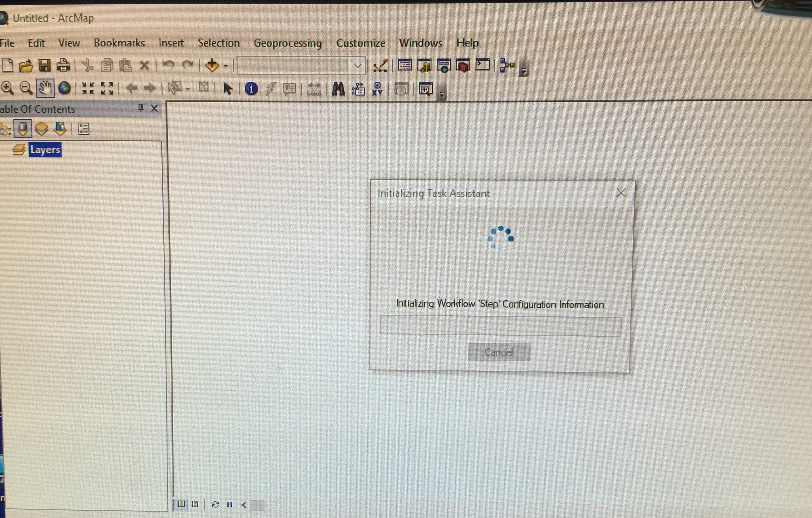The height and width of the screenshot is (518, 812).
Task: Open the Geoprocessing menu
Action: [288, 43]
